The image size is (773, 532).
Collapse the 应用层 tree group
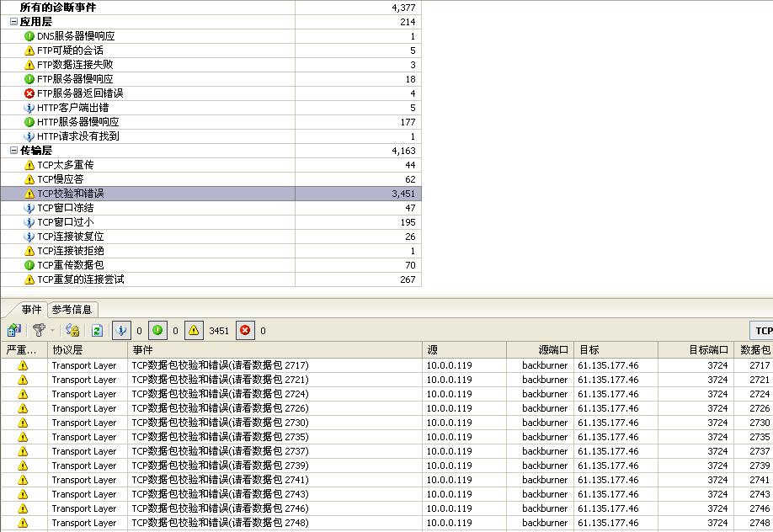13,22
